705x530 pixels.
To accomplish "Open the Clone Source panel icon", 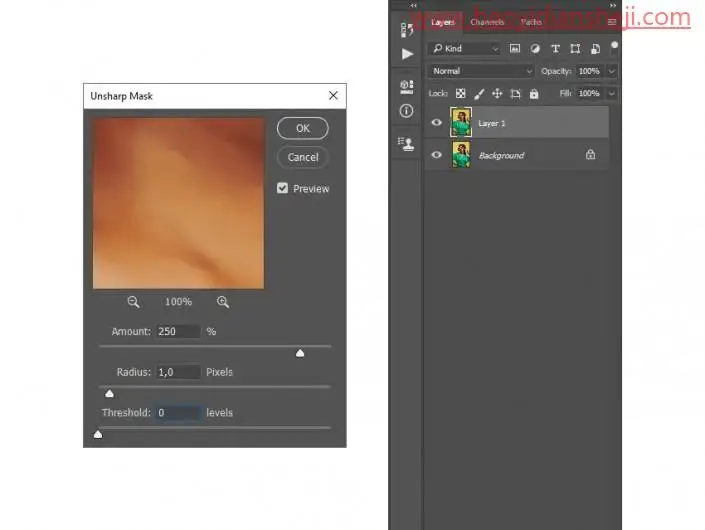I will (406, 144).
